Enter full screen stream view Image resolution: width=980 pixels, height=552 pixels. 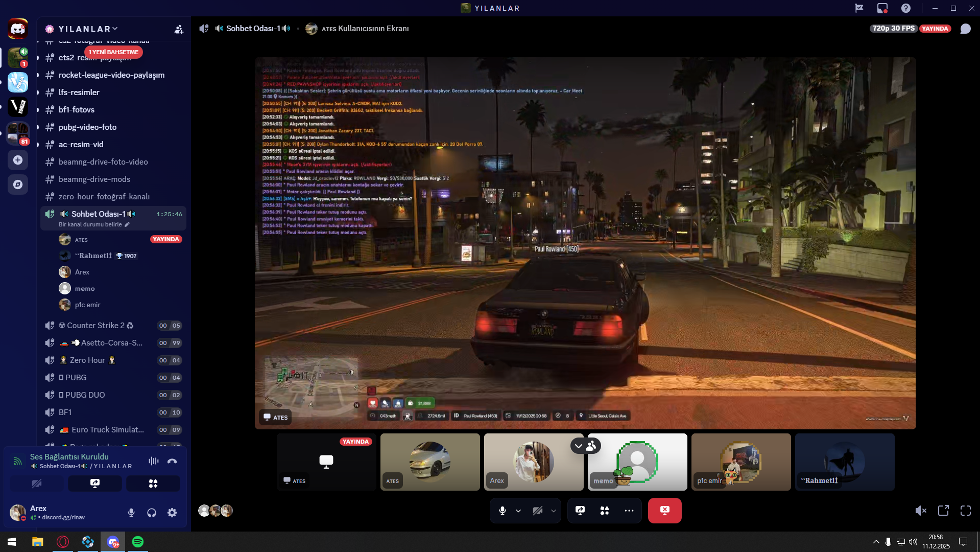point(966,511)
